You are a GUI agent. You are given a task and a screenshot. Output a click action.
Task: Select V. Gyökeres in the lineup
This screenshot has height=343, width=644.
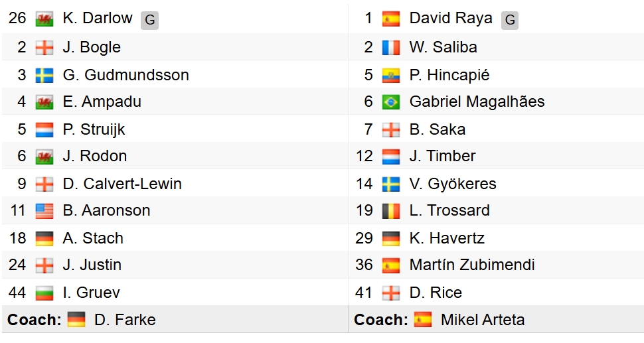click(453, 184)
